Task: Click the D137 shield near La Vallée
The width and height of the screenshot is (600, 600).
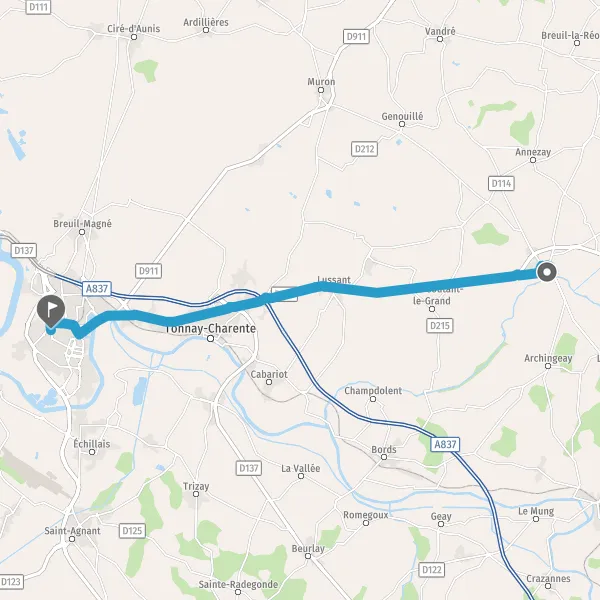Action: [249, 468]
